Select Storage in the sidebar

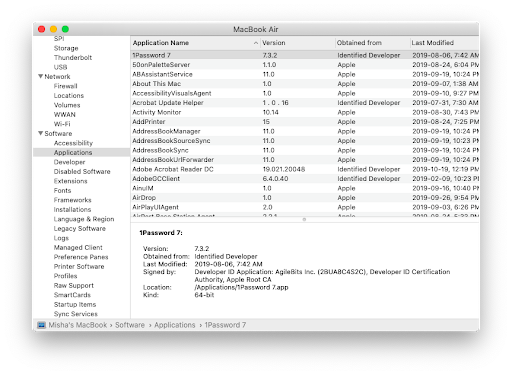coord(66,48)
